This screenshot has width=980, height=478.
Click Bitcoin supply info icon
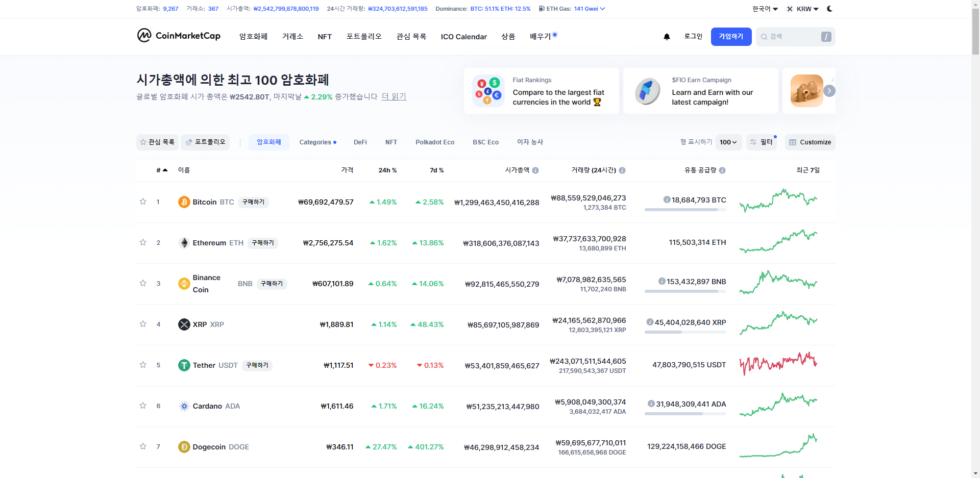tap(667, 199)
